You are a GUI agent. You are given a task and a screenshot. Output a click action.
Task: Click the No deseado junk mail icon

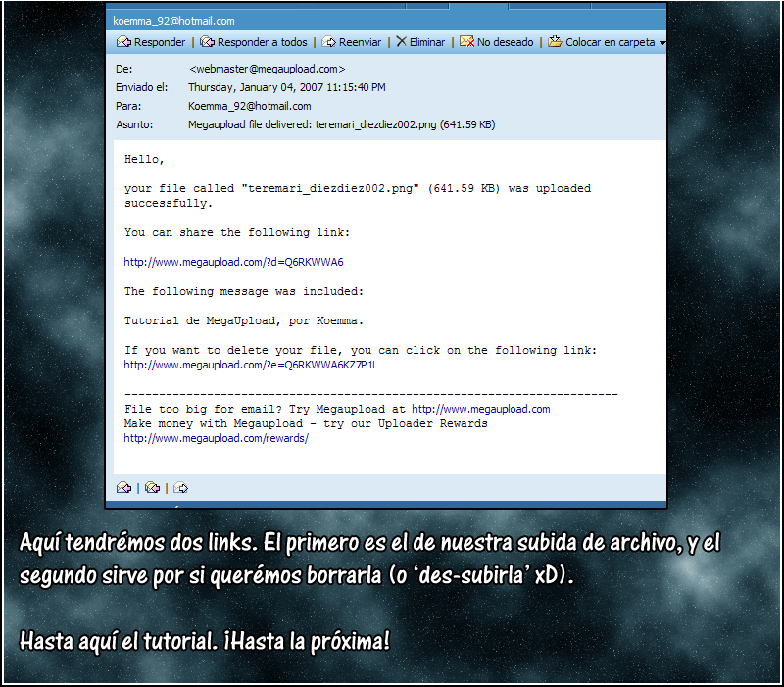[x=466, y=41]
